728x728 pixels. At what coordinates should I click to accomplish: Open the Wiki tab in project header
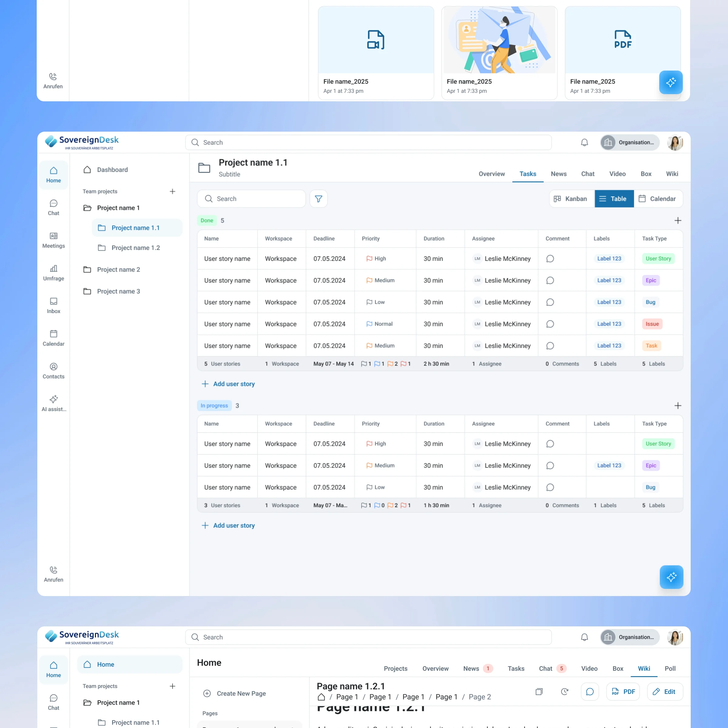tap(672, 174)
